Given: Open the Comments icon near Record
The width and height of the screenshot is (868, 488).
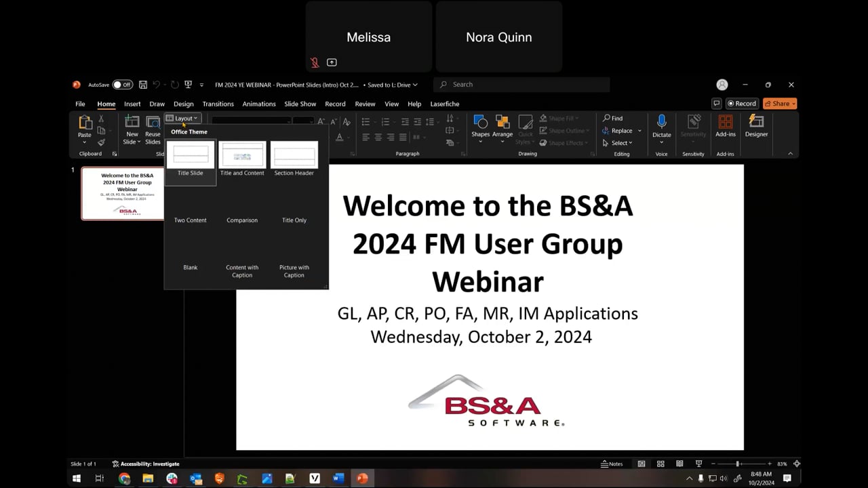Looking at the screenshot, I should coord(716,104).
